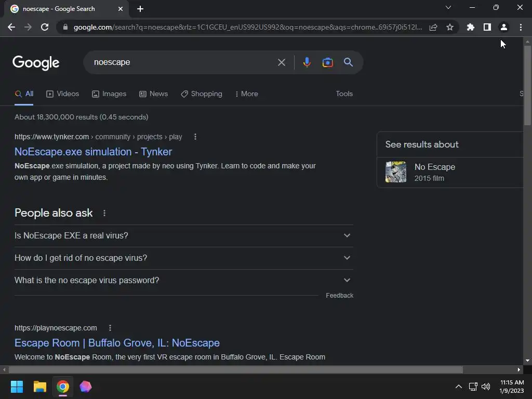Reload the page with the refresh icon
This screenshot has width=532, height=399.
pyautogui.click(x=45, y=27)
